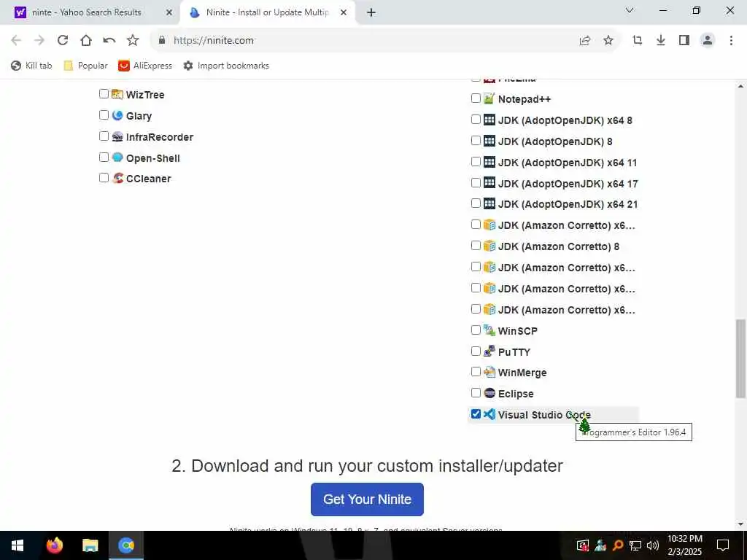The width and height of the screenshot is (747, 560).
Task: Close the Yahoo Search Results tab
Action: pyautogui.click(x=169, y=12)
